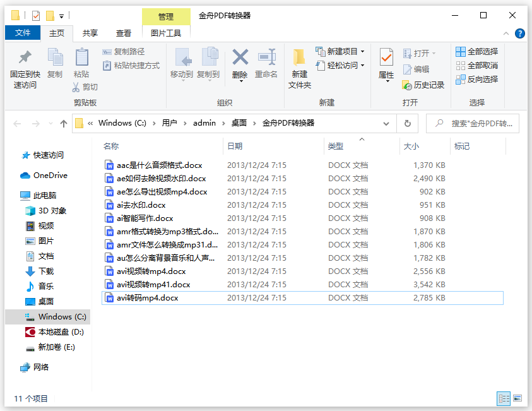
Task: Select This PC in sidebar
Action: coord(38,196)
